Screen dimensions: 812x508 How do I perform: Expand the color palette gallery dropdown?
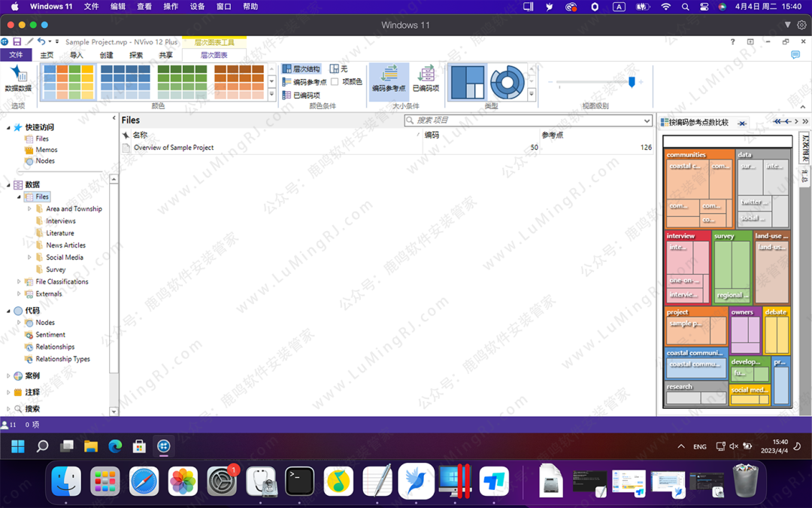(271, 95)
